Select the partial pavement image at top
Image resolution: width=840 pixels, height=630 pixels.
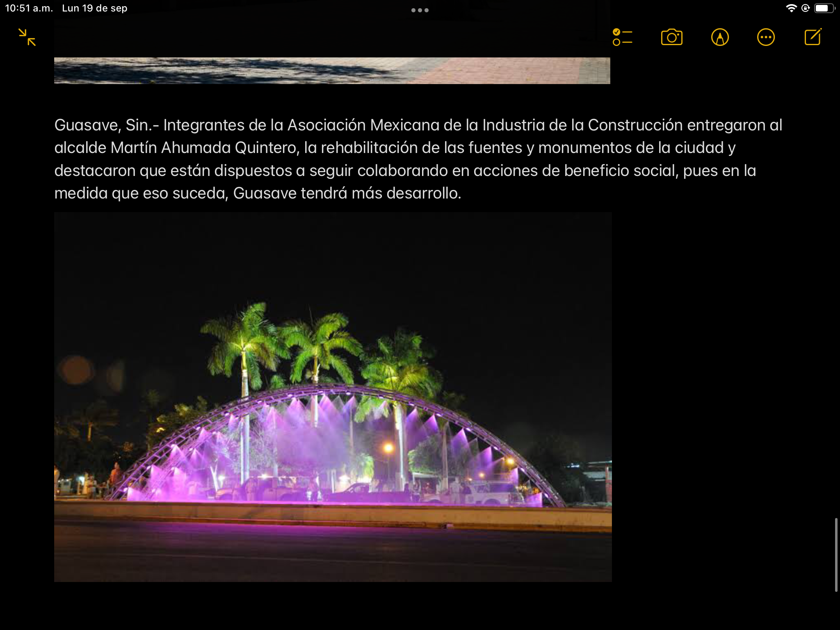[x=332, y=70]
